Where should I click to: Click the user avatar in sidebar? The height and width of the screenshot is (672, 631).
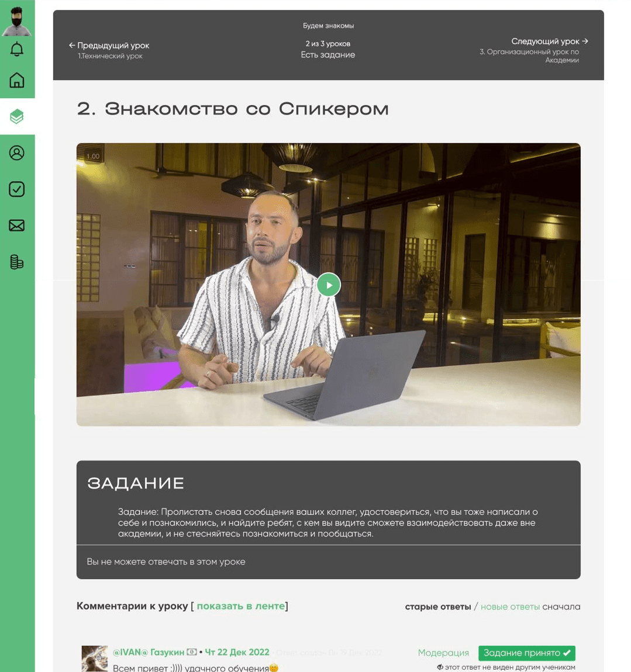(x=17, y=21)
